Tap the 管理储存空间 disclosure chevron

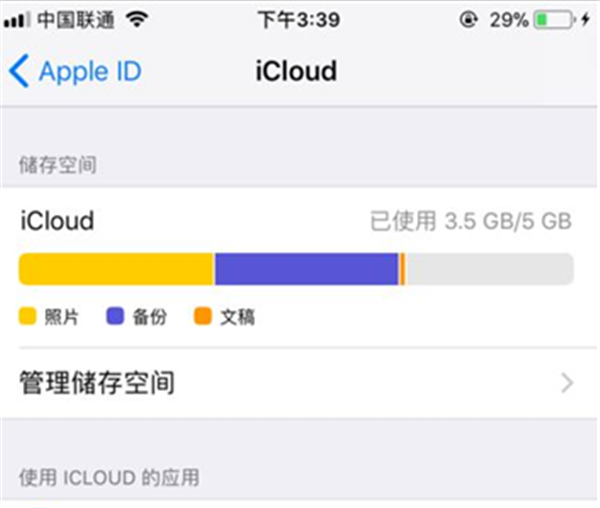[x=567, y=382]
